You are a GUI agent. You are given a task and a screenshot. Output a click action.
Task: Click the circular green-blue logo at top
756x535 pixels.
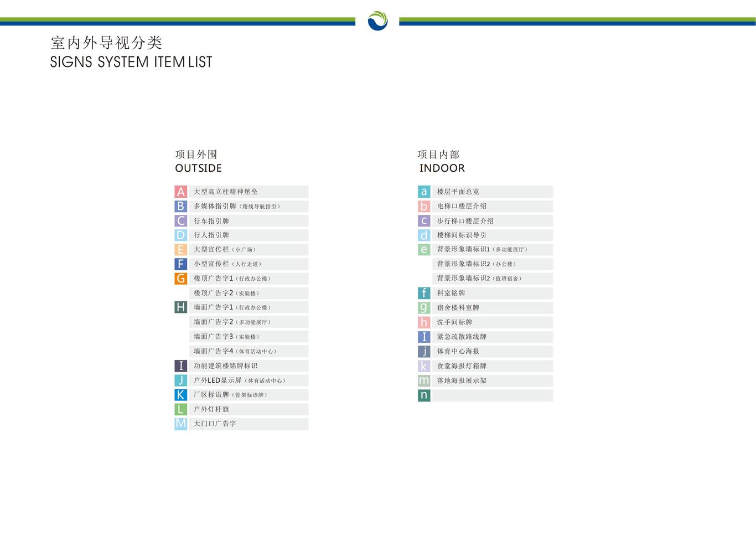pos(377,20)
